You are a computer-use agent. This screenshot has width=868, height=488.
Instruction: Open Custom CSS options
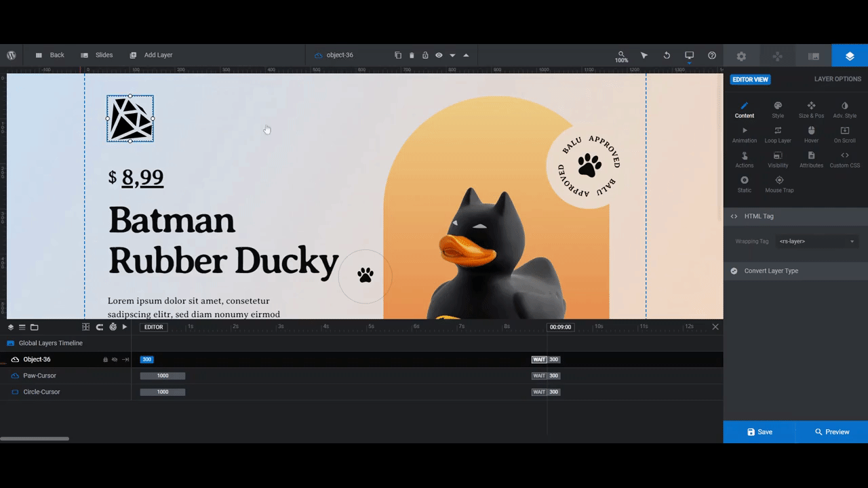coord(845,160)
